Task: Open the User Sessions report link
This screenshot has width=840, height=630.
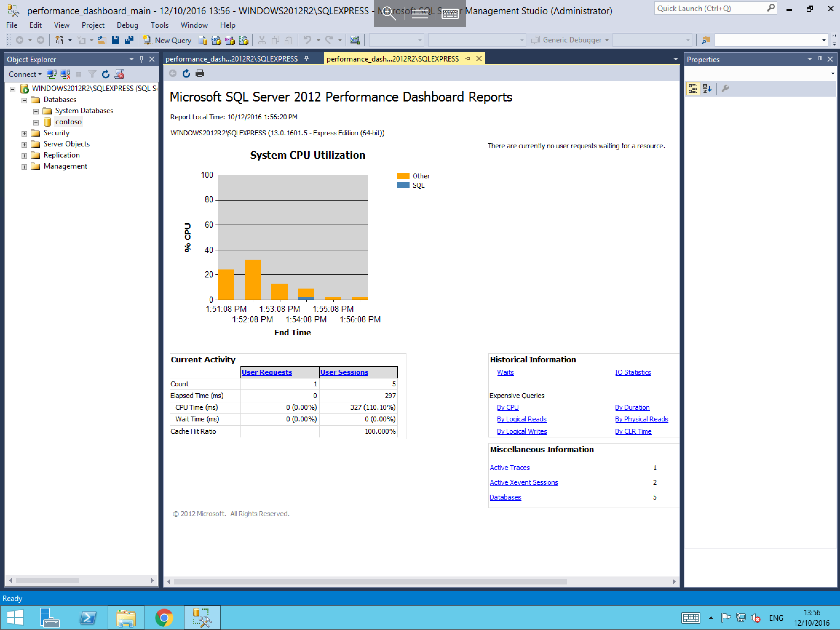Action: 344,373
